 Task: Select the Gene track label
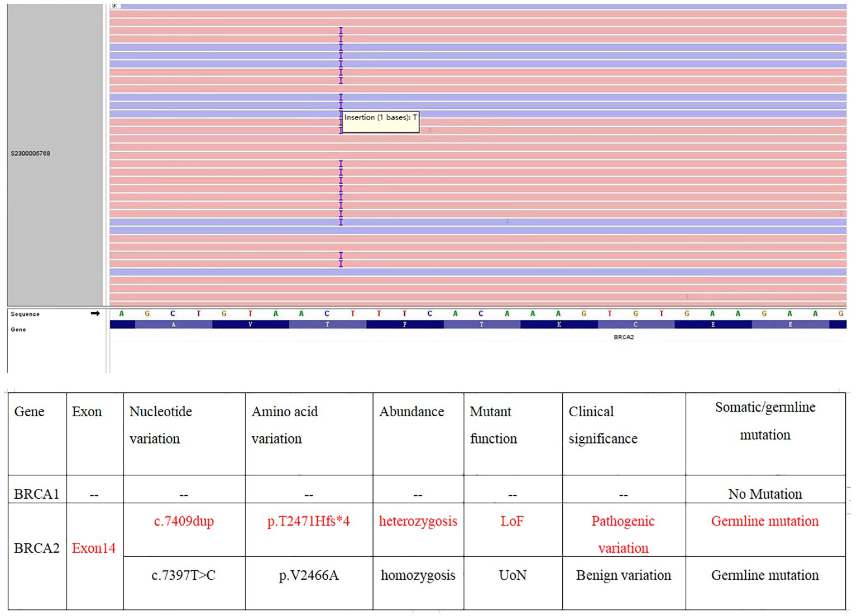click(18, 329)
